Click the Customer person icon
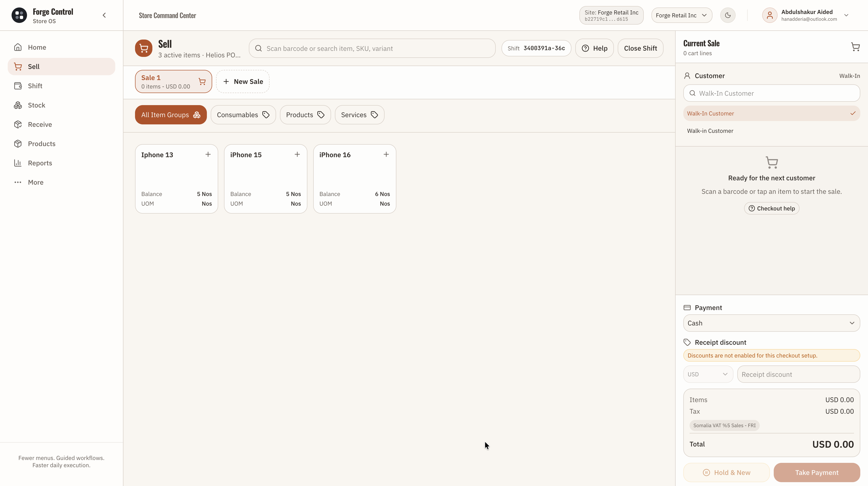This screenshot has height=486, width=868. [687, 76]
